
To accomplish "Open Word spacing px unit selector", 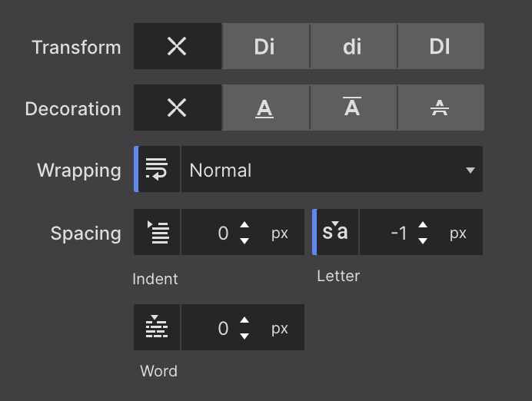I will coord(280,327).
